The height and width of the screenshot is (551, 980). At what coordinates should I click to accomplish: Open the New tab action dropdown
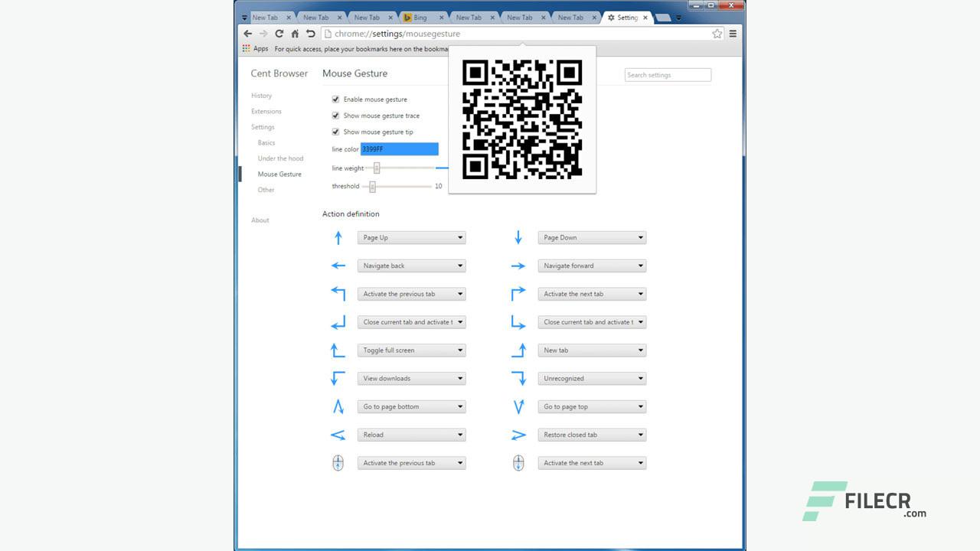pyautogui.click(x=592, y=350)
